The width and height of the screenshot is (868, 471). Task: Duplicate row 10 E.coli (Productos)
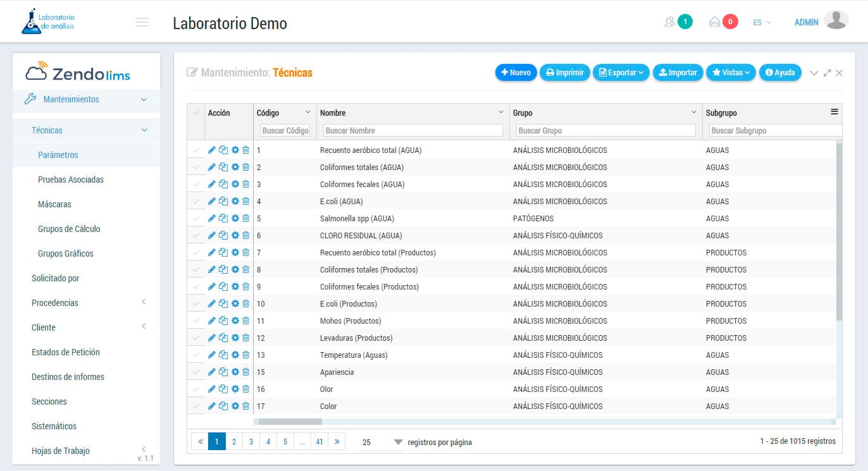[223, 304]
